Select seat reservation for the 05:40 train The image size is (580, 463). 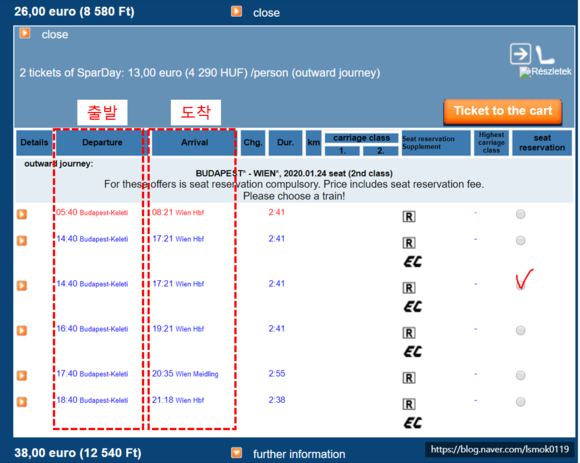coord(520,214)
